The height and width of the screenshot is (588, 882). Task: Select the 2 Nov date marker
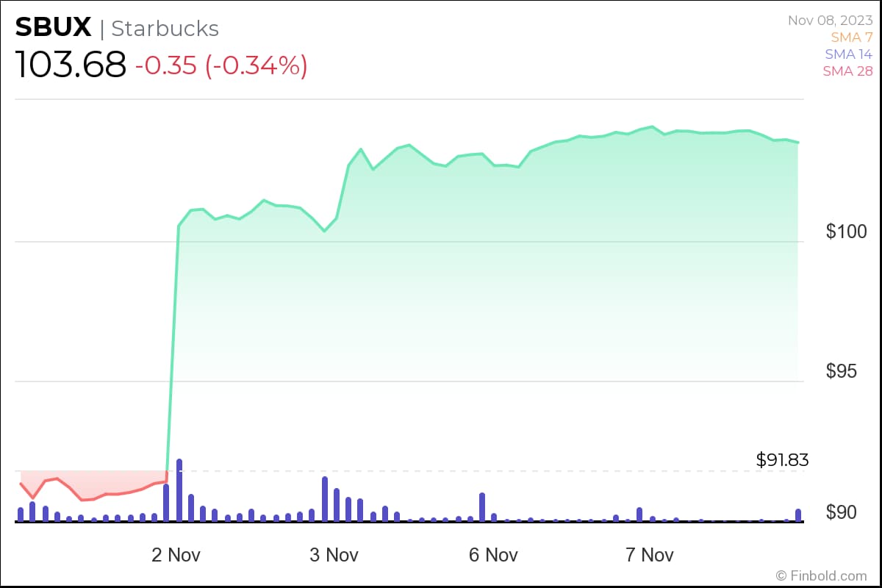click(176, 555)
